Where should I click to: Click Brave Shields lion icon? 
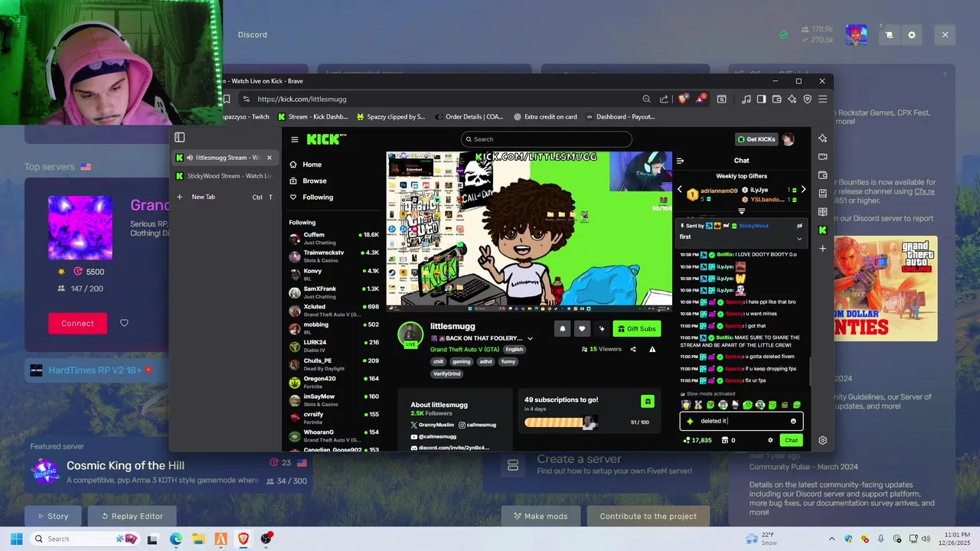click(683, 99)
